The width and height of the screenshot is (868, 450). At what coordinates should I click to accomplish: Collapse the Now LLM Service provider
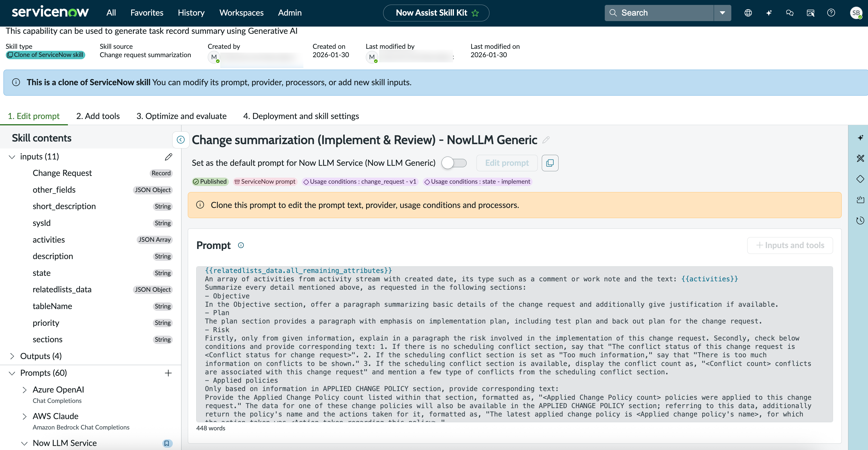[24, 443]
